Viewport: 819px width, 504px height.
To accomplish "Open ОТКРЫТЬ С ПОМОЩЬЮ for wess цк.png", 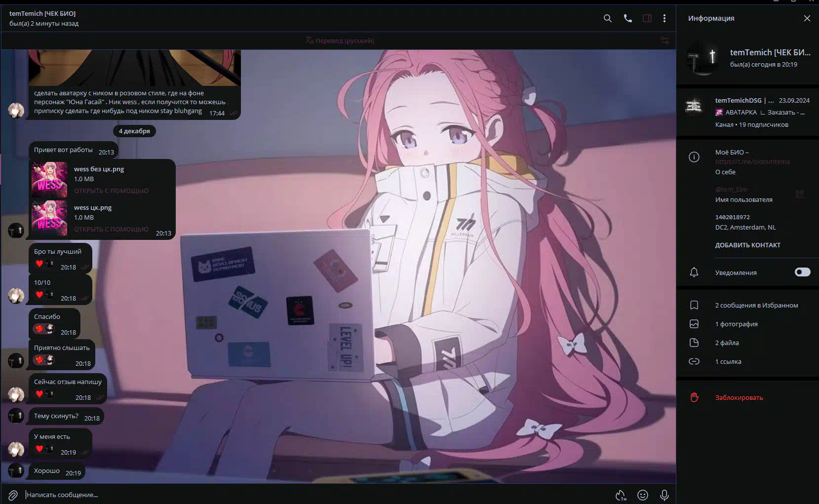I will pos(111,229).
